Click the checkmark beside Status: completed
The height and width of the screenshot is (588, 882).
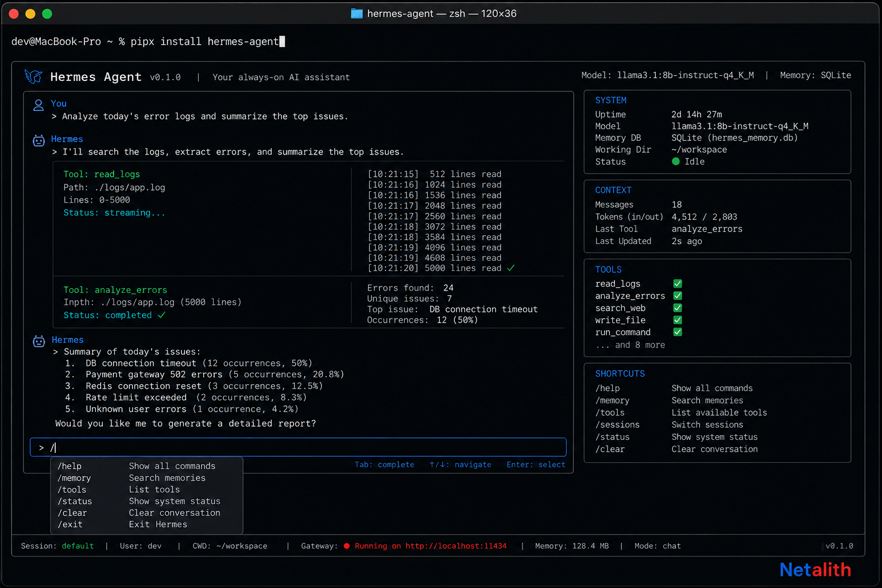(x=161, y=315)
